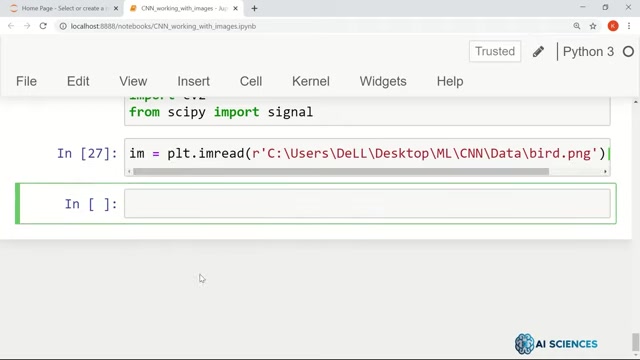Viewport: 640px width, 360px height.
Task: Open the View menu
Action: [x=133, y=81]
